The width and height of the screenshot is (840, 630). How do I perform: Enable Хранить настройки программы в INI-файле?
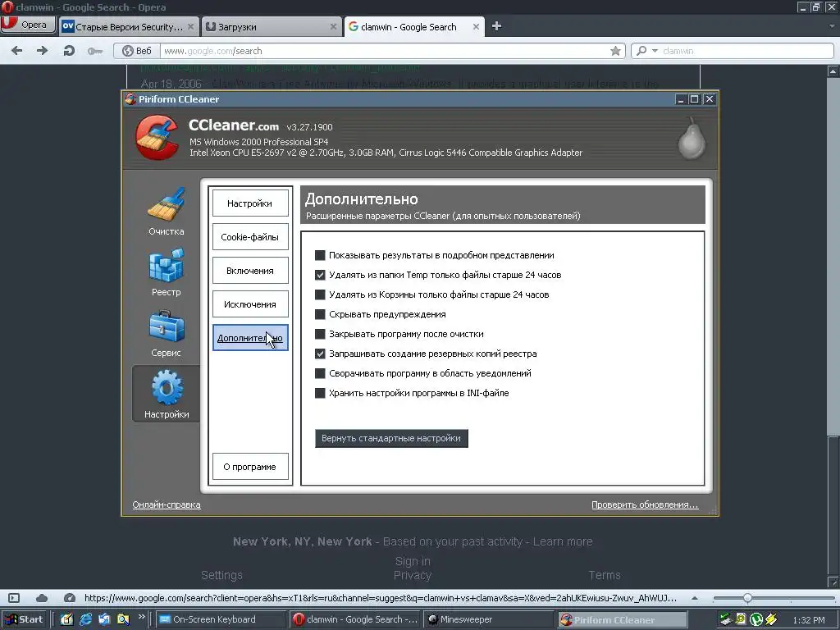point(320,393)
